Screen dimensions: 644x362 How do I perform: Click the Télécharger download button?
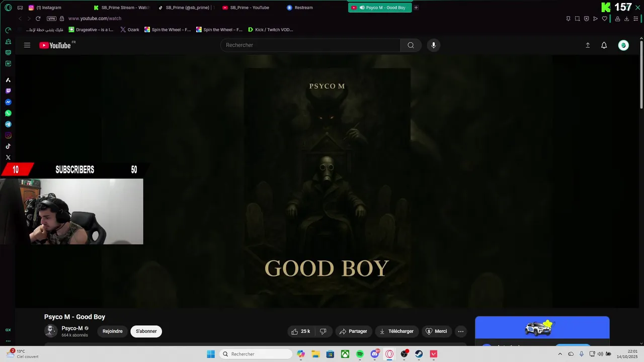(397, 331)
